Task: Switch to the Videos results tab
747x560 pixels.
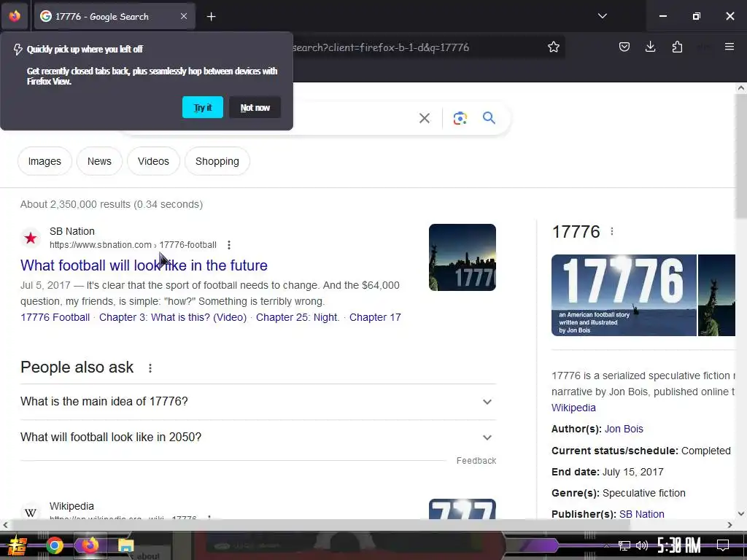Action: [153, 161]
